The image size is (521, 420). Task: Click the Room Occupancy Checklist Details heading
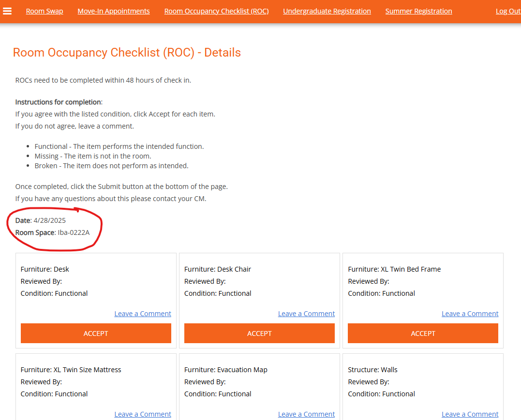point(127,53)
